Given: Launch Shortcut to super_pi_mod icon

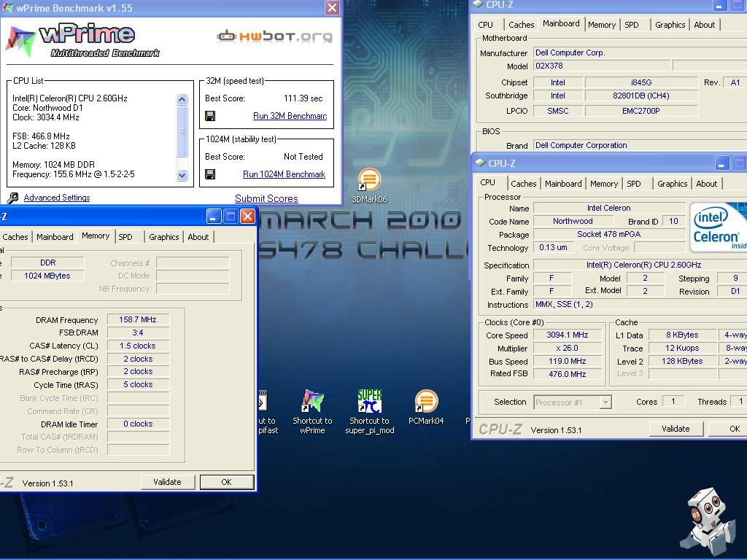Looking at the screenshot, I should (x=369, y=411).
